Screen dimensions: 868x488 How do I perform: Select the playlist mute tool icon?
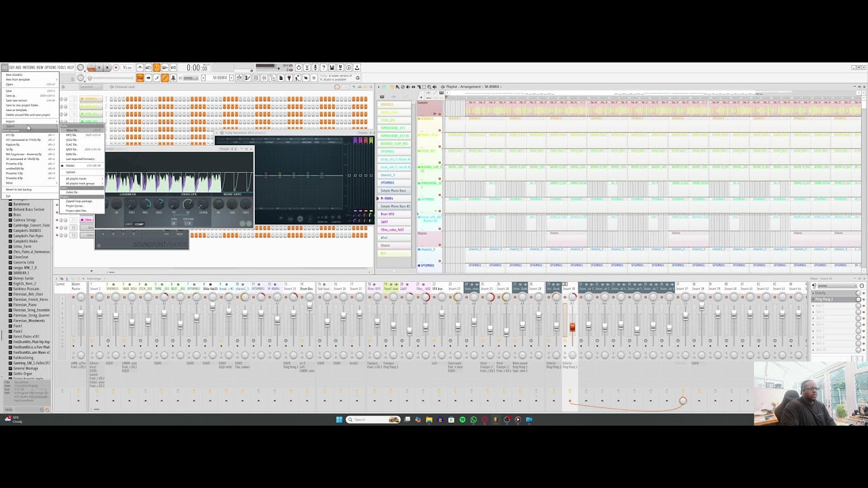click(x=408, y=87)
